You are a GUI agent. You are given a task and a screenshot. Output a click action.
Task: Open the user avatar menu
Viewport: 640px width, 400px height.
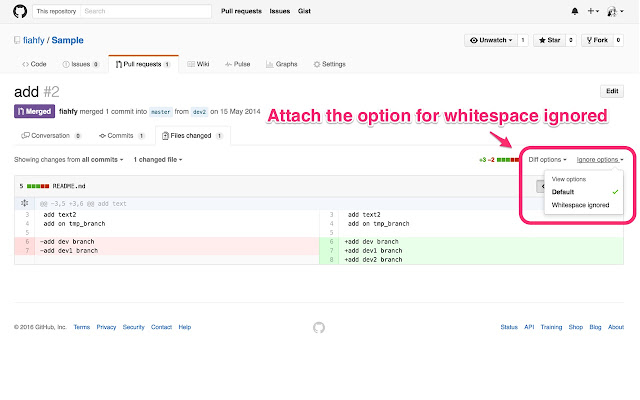pos(615,11)
